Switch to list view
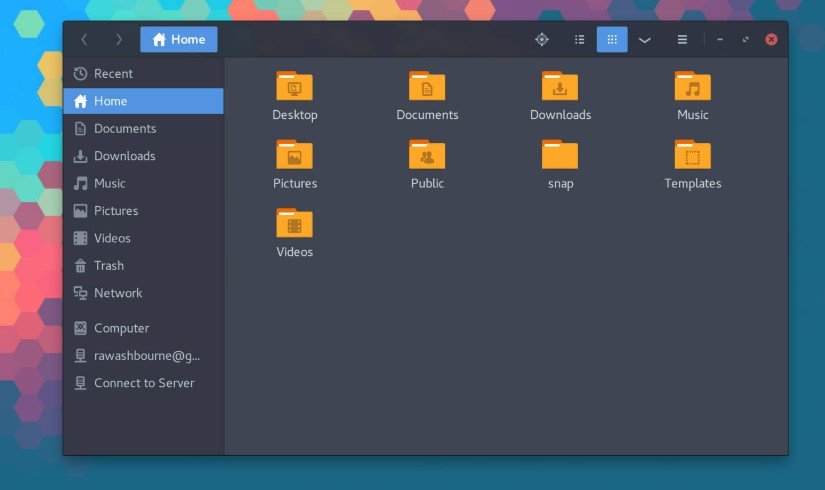 (579, 39)
